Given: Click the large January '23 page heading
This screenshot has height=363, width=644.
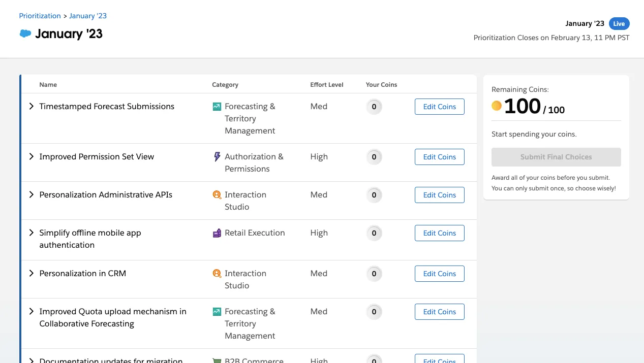Looking at the screenshot, I should [x=69, y=34].
